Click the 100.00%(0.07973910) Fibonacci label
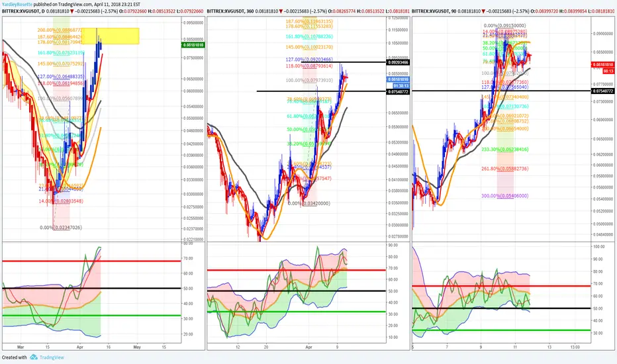Screen dimensions: 617x364 (309, 80)
